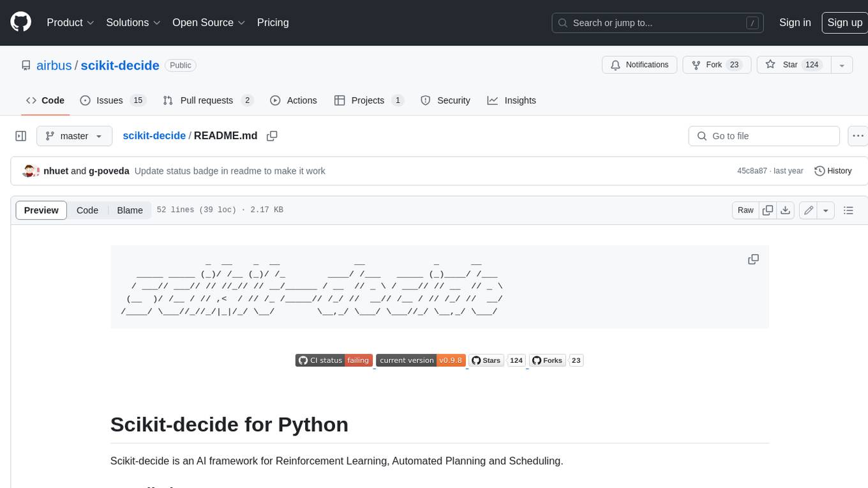
Task: Open the document outline icon
Action: tap(848, 210)
